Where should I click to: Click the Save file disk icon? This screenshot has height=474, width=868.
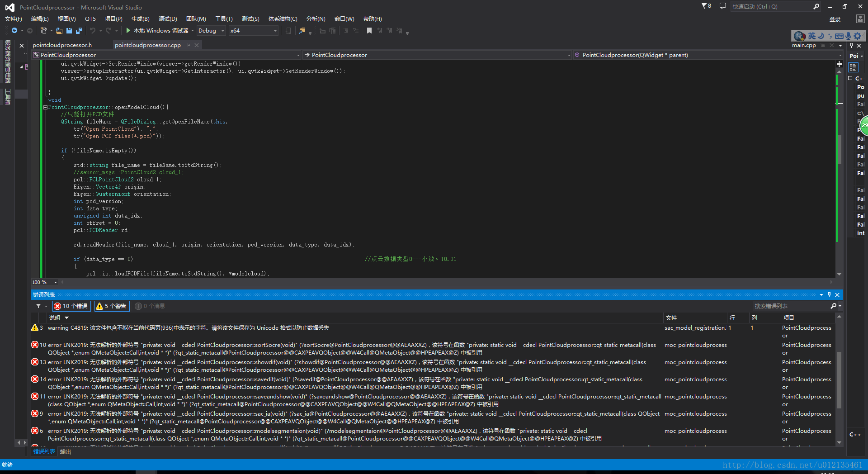tap(69, 31)
